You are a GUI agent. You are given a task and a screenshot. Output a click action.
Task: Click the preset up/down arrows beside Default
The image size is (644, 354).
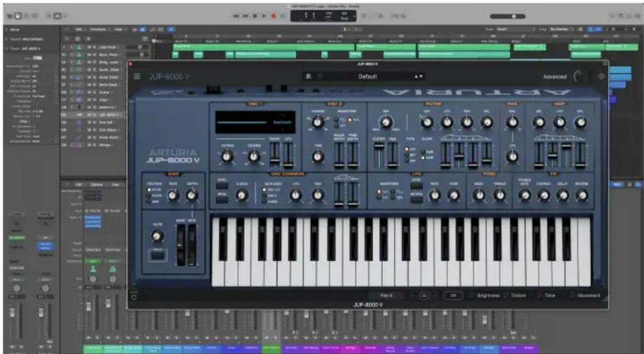(420, 77)
